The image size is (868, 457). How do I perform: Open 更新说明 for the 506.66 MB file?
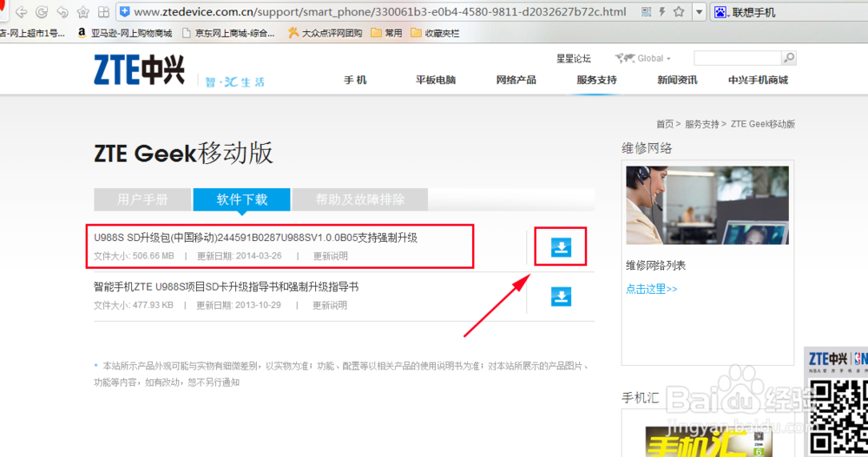pyautogui.click(x=331, y=256)
